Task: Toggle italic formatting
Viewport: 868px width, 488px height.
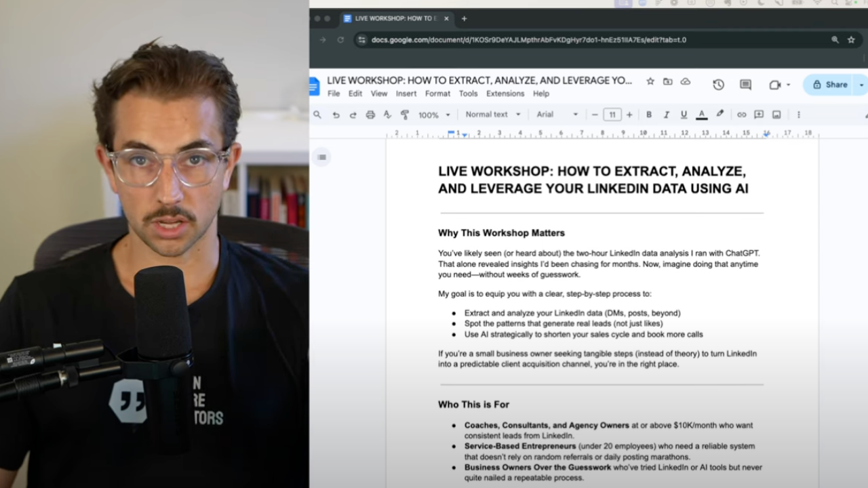Action: pos(666,115)
